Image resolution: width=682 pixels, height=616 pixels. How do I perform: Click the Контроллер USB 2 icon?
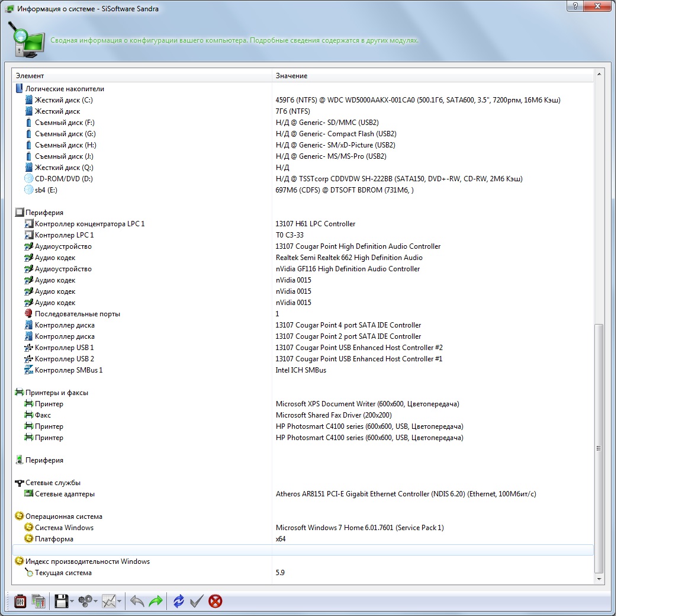28,359
